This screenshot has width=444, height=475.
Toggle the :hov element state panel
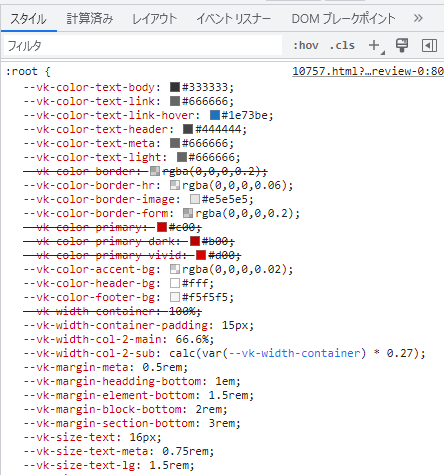305,45
